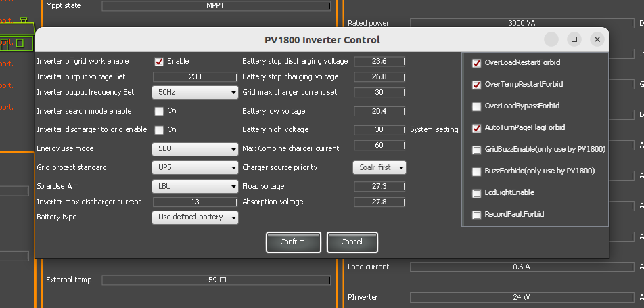Select the Float voltage input field
This screenshot has height=308, width=644.
coord(379,186)
